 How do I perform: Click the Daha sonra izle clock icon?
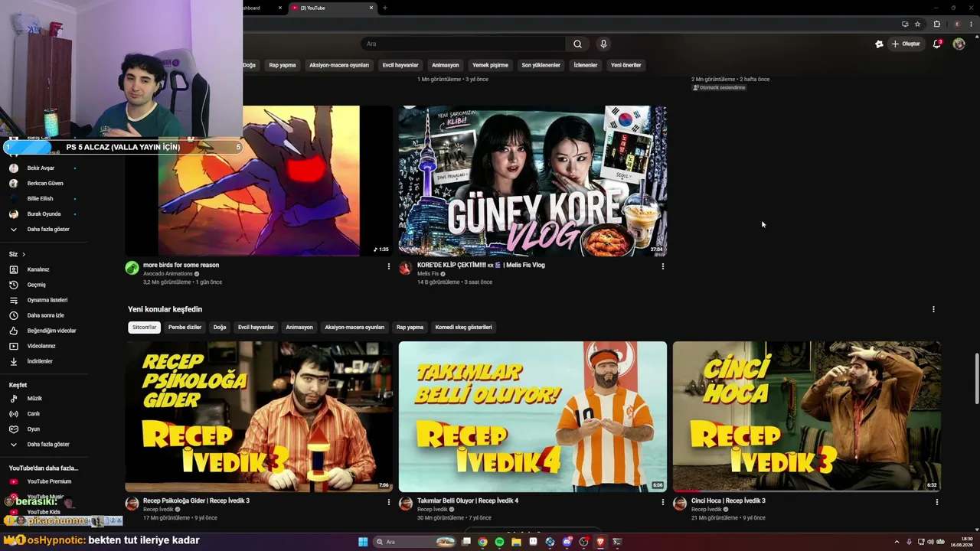point(13,315)
